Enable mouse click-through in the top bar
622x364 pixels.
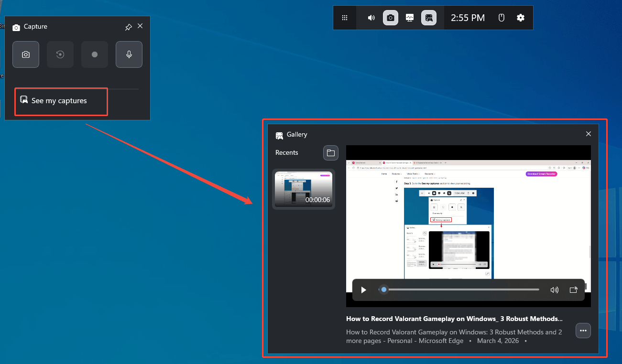pyautogui.click(x=502, y=18)
